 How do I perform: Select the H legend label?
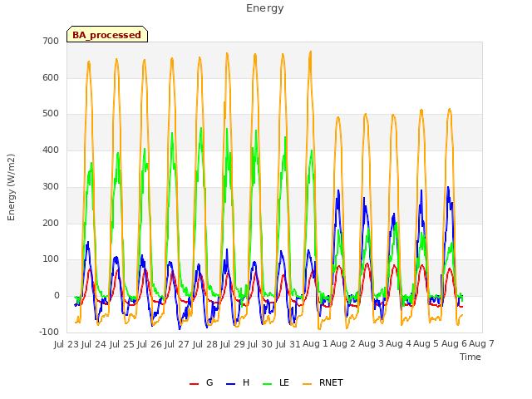coord(246,382)
